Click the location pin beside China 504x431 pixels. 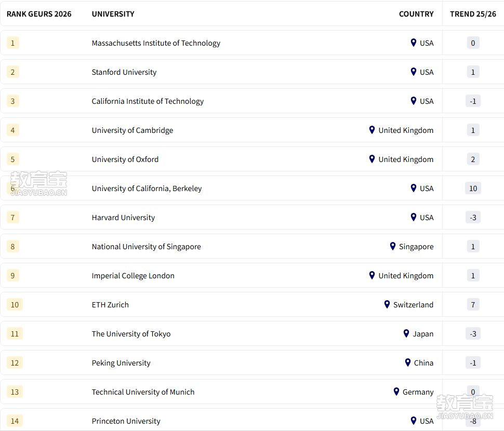(408, 362)
